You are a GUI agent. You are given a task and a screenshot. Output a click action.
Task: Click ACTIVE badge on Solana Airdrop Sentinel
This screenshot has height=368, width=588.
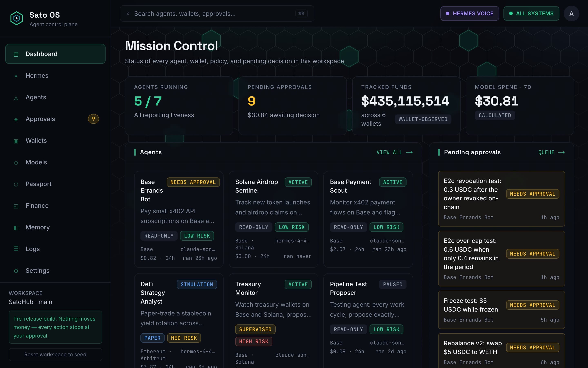click(298, 182)
